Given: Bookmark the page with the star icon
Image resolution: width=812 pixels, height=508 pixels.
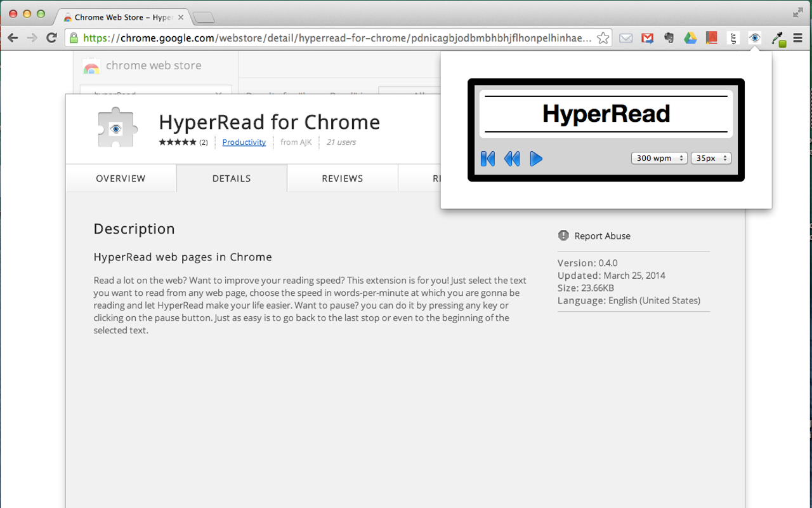Looking at the screenshot, I should [603, 38].
